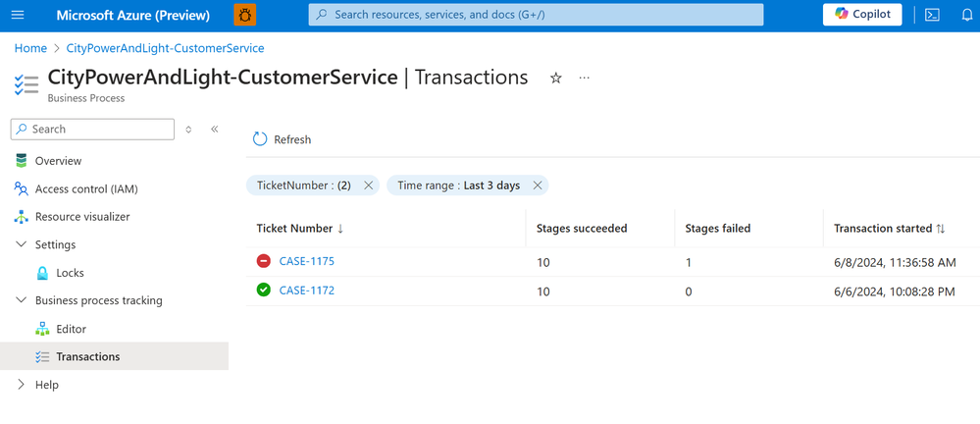
Task: Expand the Help section chevron
Action: click(x=22, y=384)
